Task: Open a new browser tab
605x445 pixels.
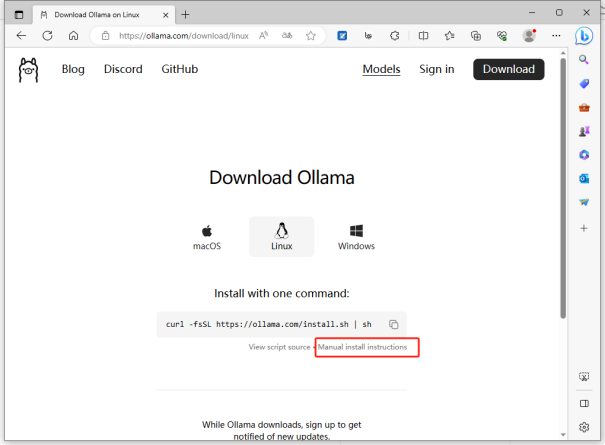Action: 185,15
